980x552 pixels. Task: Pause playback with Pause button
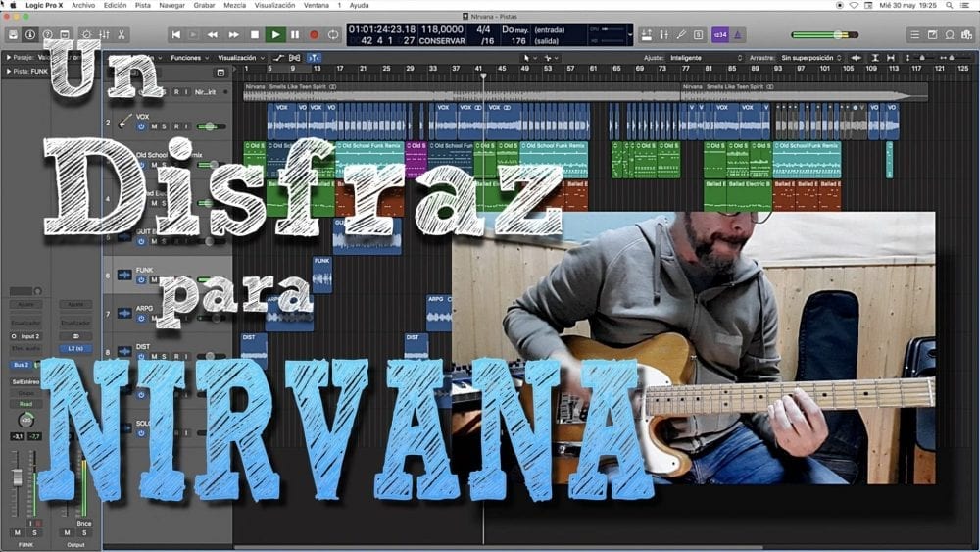[295, 35]
